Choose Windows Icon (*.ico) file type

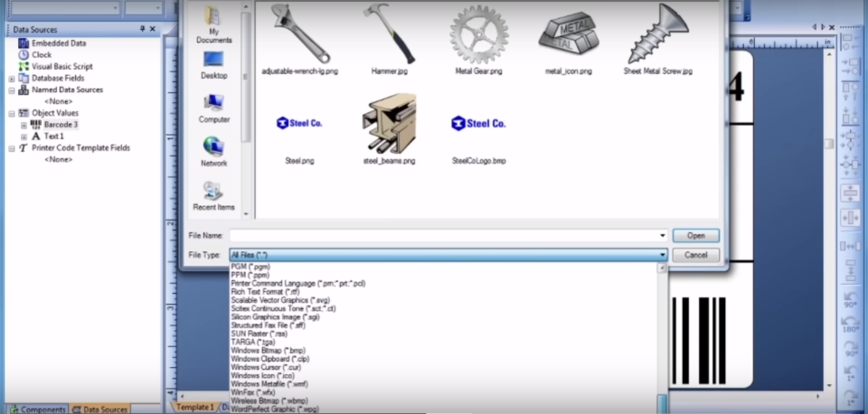pyautogui.click(x=262, y=376)
